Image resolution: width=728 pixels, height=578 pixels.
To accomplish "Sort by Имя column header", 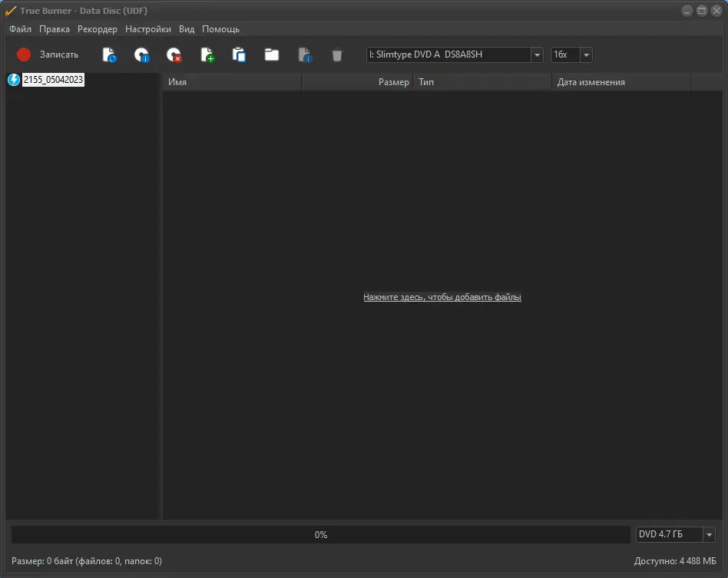I will click(232, 82).
